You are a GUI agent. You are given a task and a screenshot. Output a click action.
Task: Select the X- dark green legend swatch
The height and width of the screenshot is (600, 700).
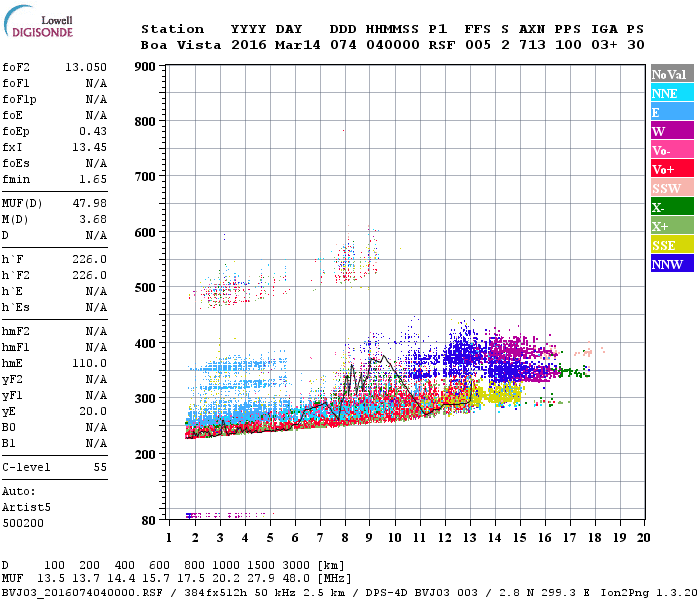[x=672, y=207]
